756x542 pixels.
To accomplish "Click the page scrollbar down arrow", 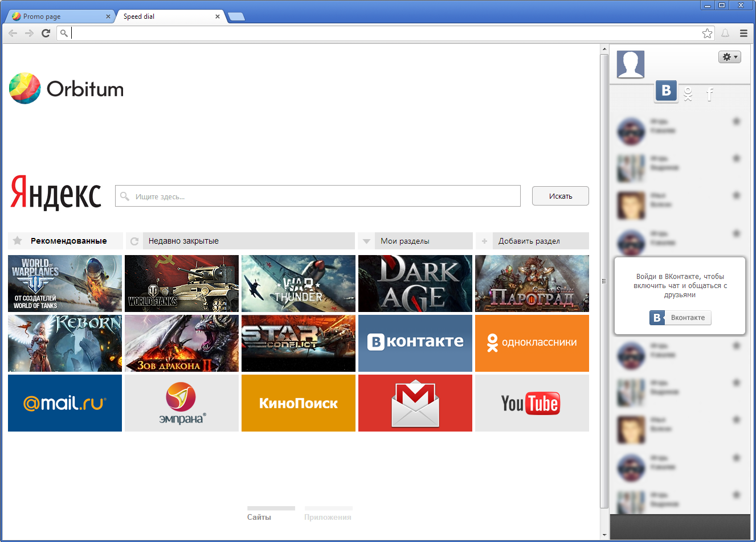I will click(604, 535).
